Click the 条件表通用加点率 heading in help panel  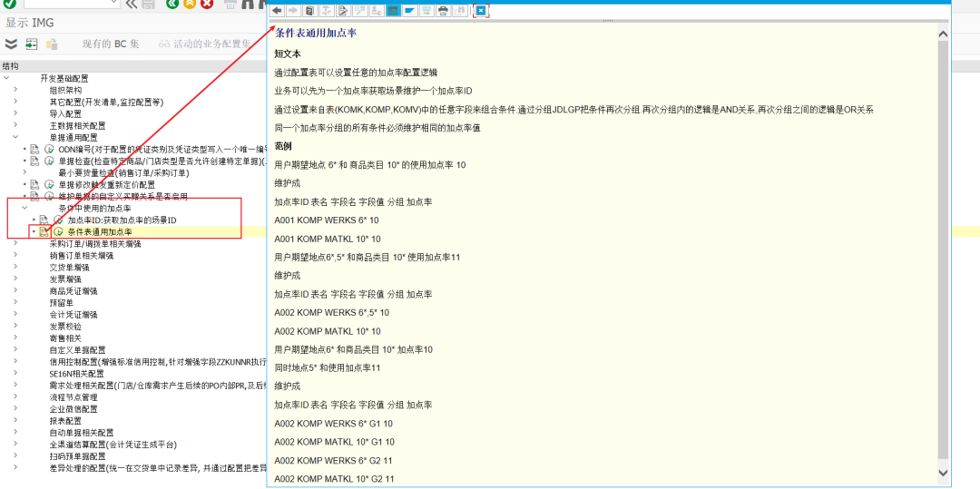pyautogui.click(x=316, y=34)
